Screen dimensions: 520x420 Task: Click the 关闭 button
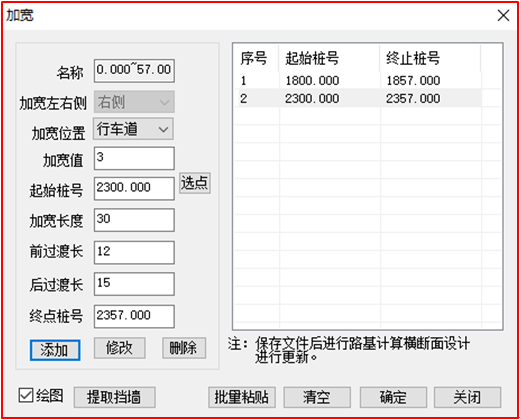pos(467,397)
